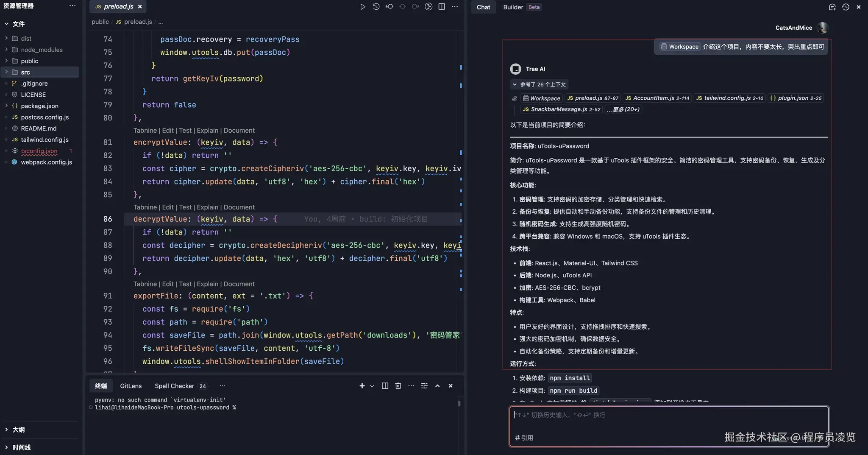Switch to the Chat tab
This screenshot has width=868, height=455.
483,7
